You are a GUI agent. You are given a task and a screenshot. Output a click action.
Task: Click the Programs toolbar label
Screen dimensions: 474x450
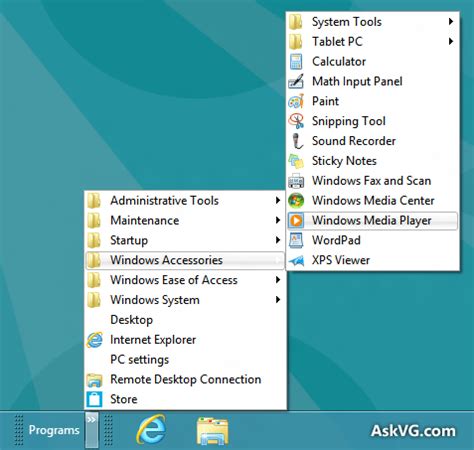coord(54,430)
